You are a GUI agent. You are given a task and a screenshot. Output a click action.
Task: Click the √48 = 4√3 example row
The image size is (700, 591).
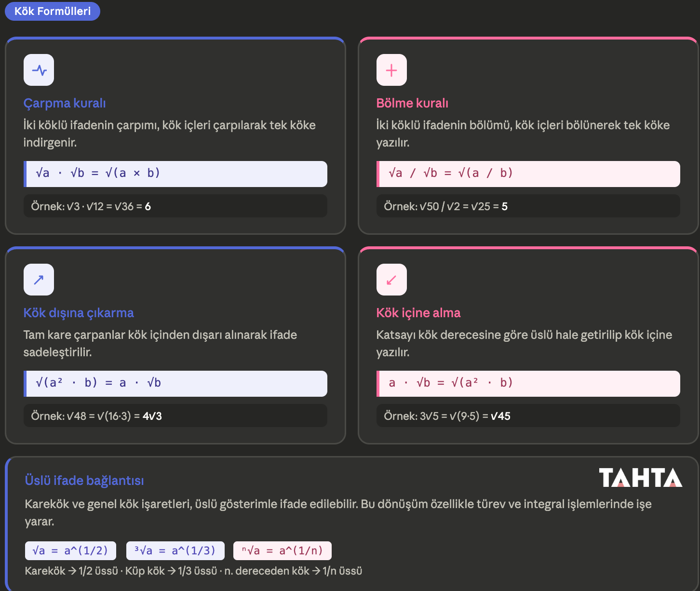pyautogui.click(x=175, y=416)
